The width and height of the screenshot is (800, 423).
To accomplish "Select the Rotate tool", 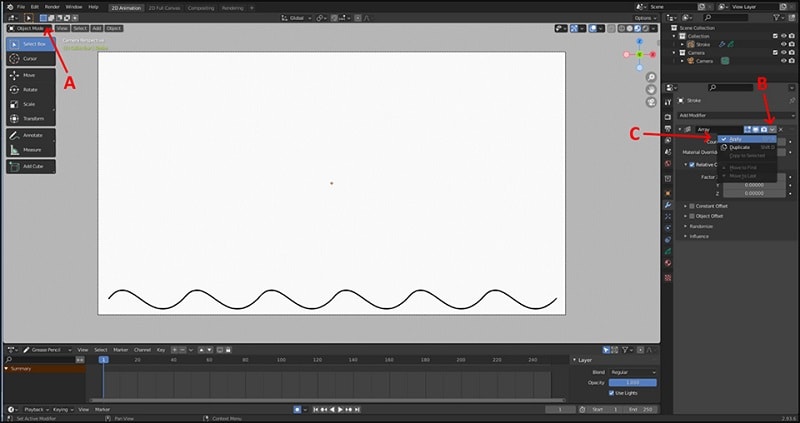I will click(31, 90).
